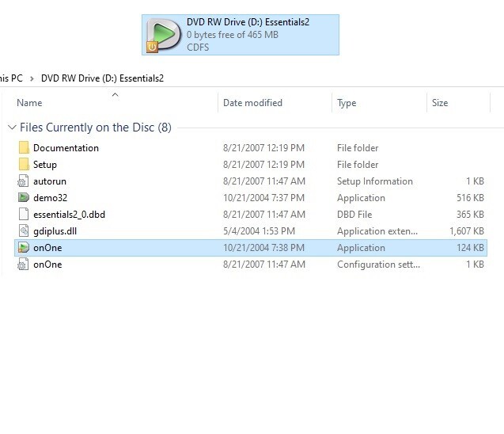504x434 pixels.
Task: Click the 516 KB size value
Action: point(470,198)
